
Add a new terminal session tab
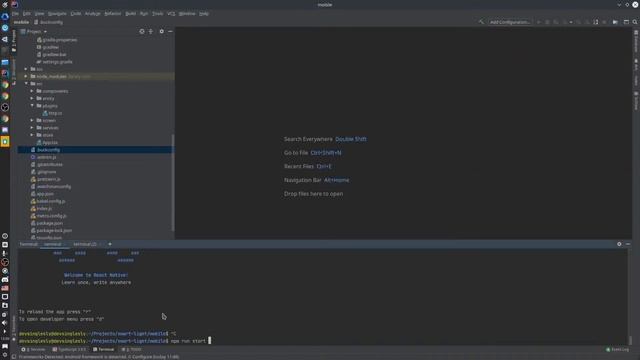(110, 244)
